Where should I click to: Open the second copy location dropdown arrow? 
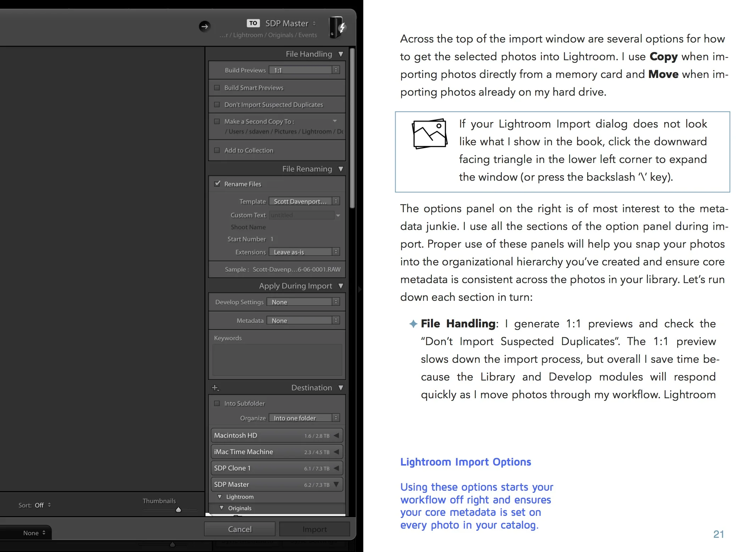click(x=335, y=121)
